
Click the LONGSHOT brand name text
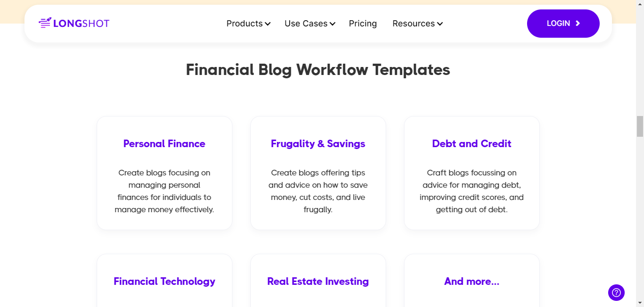click(x=81, y=23)
